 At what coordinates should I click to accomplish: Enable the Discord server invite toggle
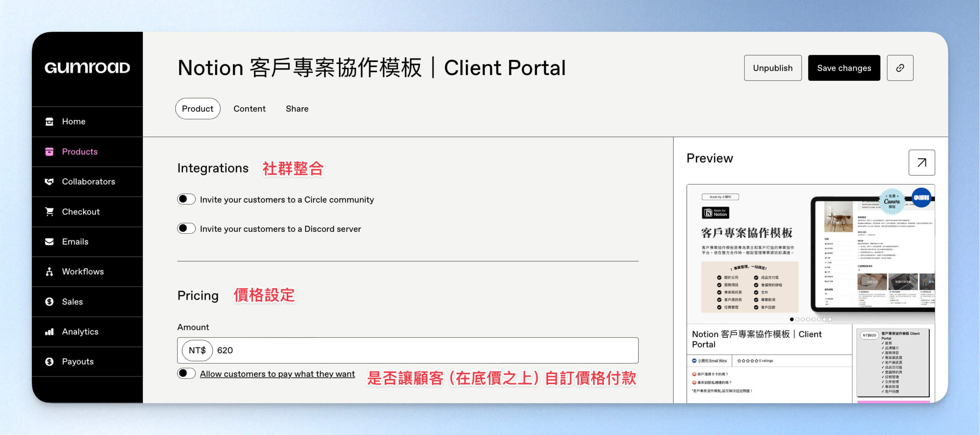186,228
